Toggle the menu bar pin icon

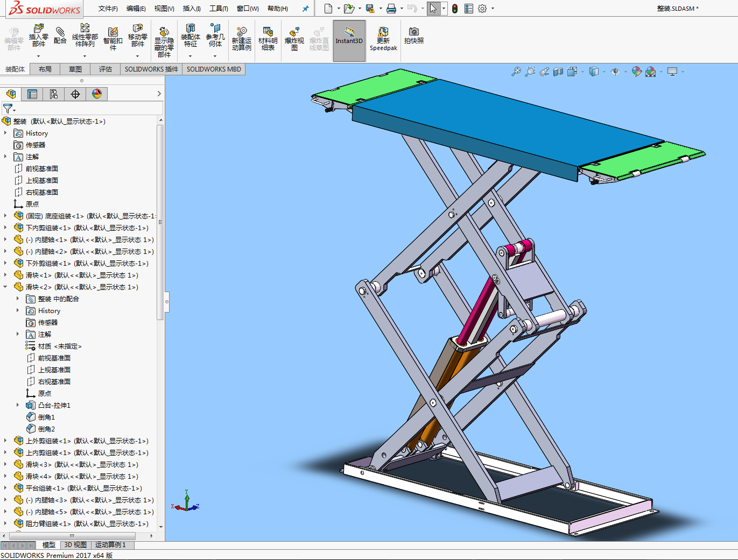(305, 9)
